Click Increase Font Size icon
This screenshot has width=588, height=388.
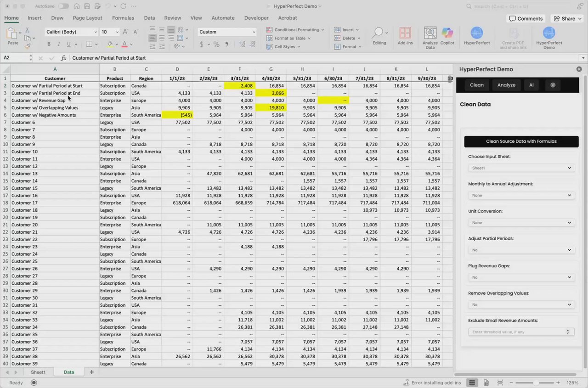126,32
